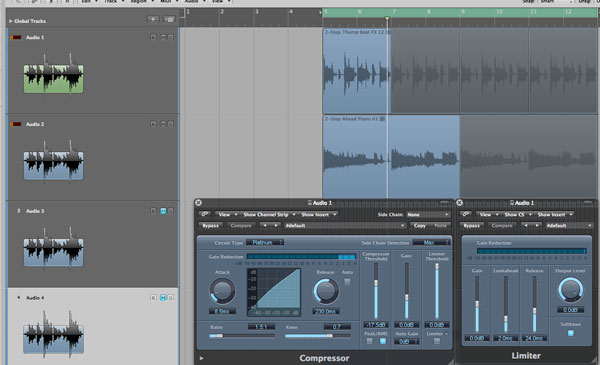This screenshot has width=600, height=365.
Task: Select the 2-Step Ahead Piano region
Action: click(391, 156)
